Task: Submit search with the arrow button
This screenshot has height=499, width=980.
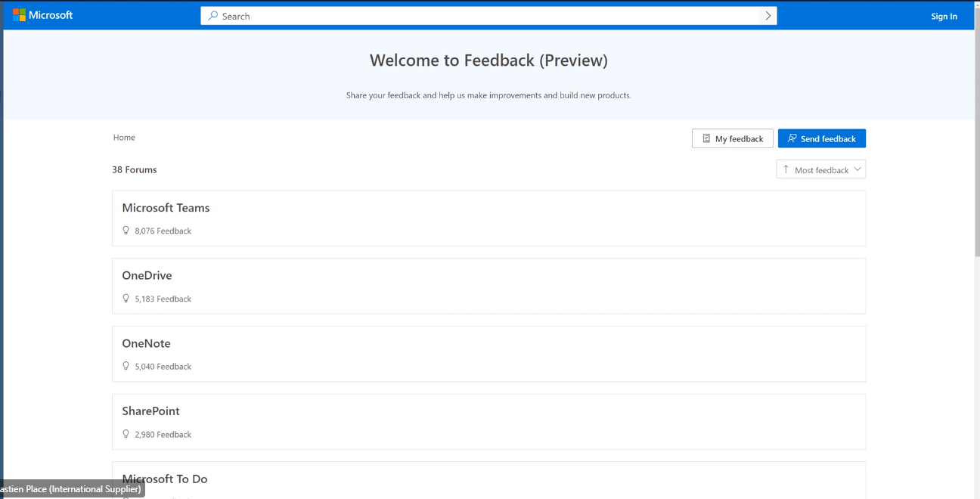Action: tap(768, 16)
